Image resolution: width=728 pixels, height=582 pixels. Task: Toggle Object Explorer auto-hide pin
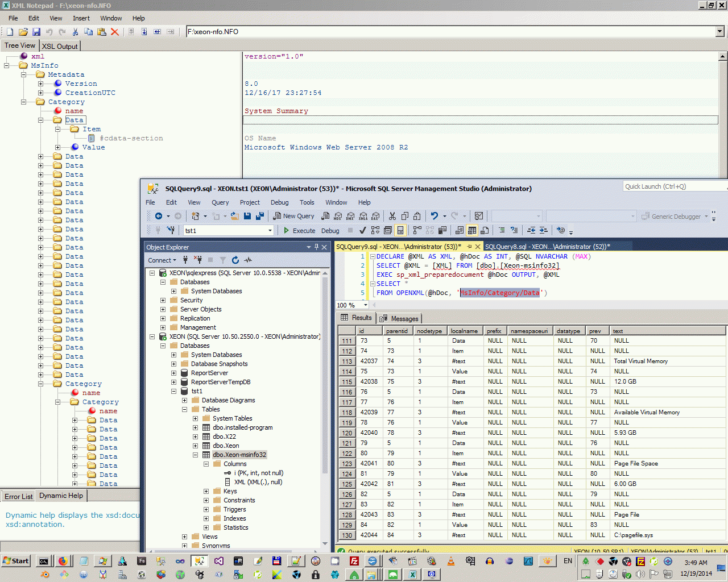(317, 247)
